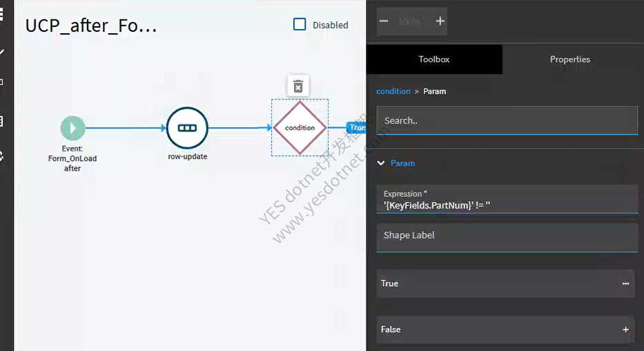Screen dimensions: 644x351
Task: Open the True branch ellipsis options
Action: tap(625, 283)
